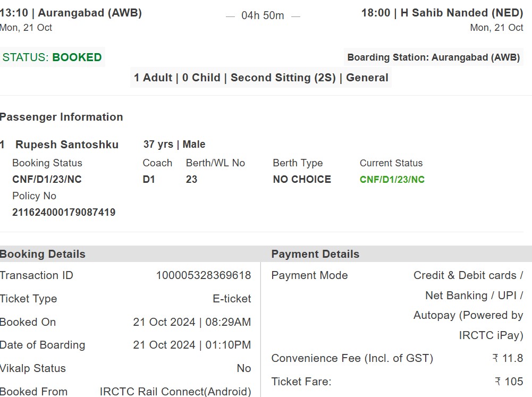The width and height of the screenshot is (532, 397).
Task: Click the Vikalp Status No value
Action: 244,368
